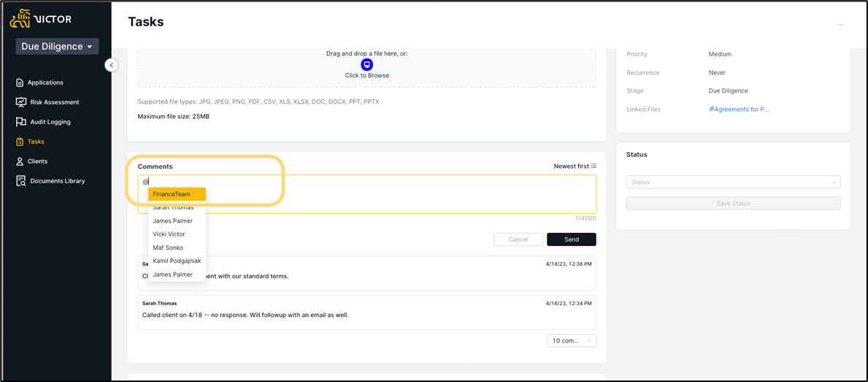Click the 'Click to Browse' text

[367, 75]
